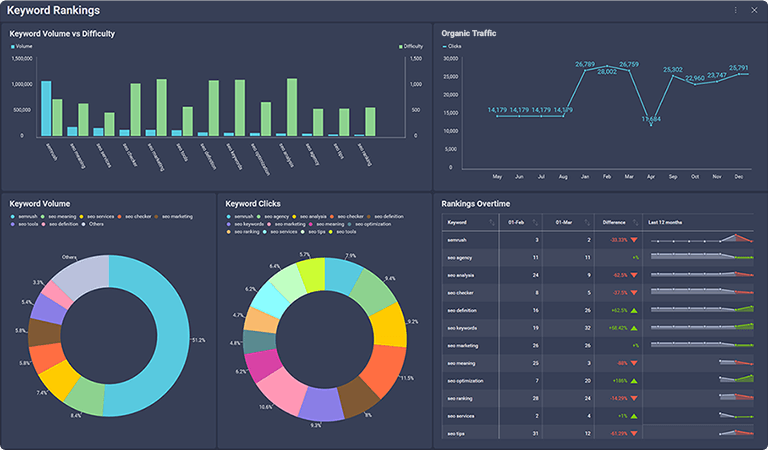Click green up arrow in seo definition row
The image size is (768, 450).
pos(634,310)
